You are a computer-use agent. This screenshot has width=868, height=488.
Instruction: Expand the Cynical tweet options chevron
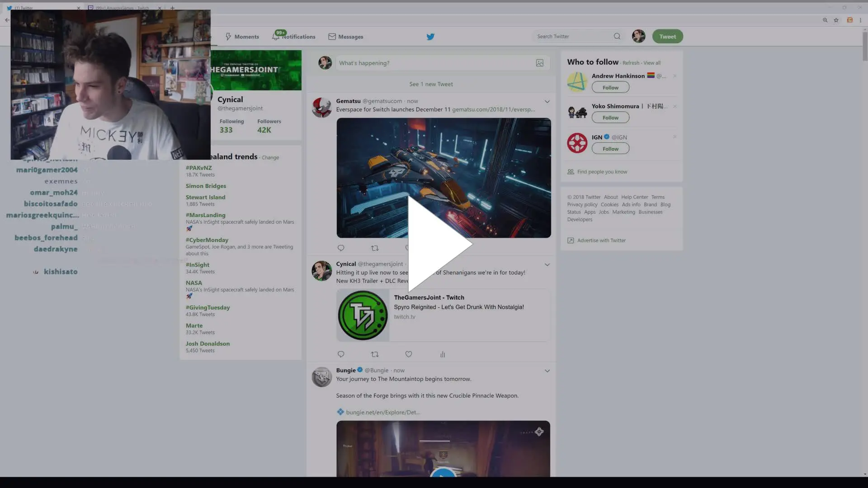(x=547, y=265)
